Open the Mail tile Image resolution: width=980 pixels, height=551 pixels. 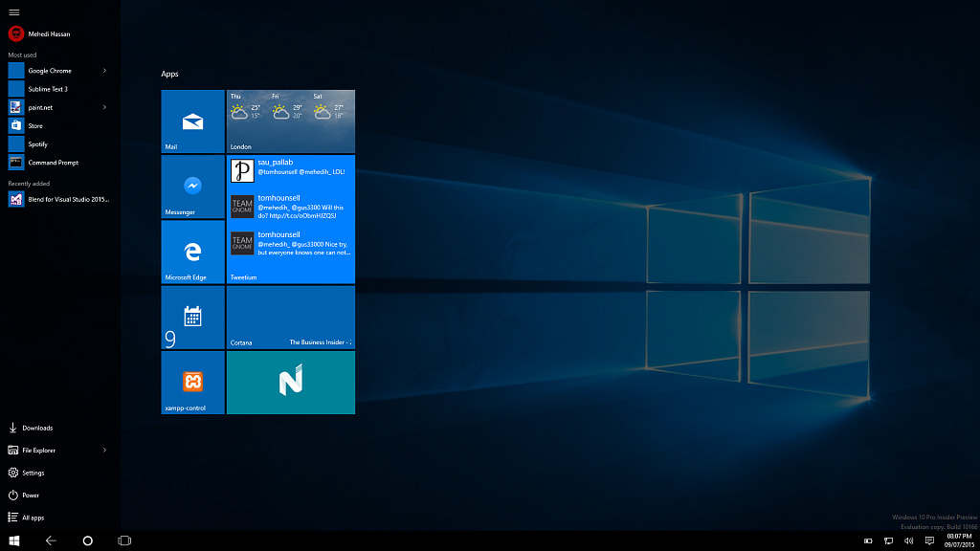pos(192,121)
